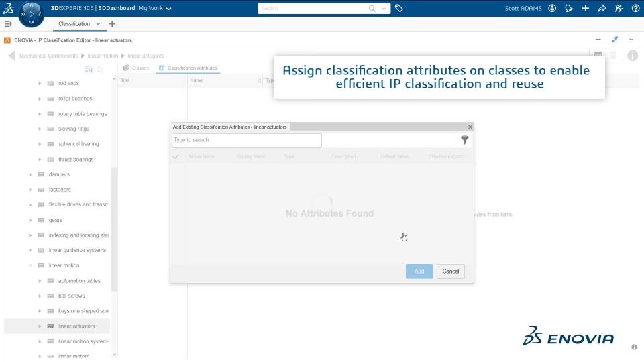Open the search options dropdown arrow
Screen dimensions: 644x362
(383, 9)
